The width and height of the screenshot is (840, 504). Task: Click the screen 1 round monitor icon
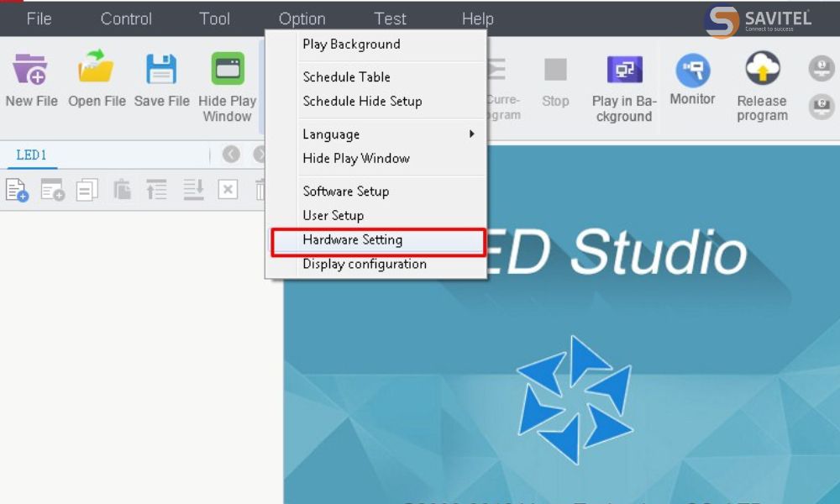(x=822, y=68)
